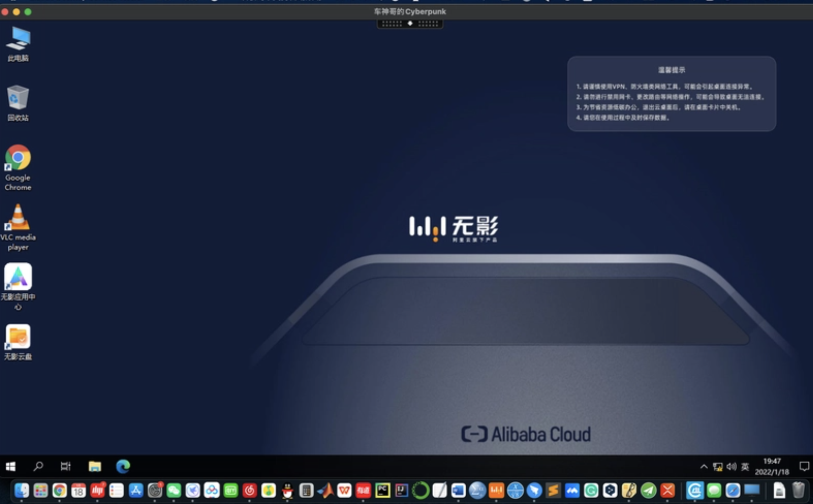Open the Windows Start menu
This screenshot has width=813, height=504.
tap(10, 466)
